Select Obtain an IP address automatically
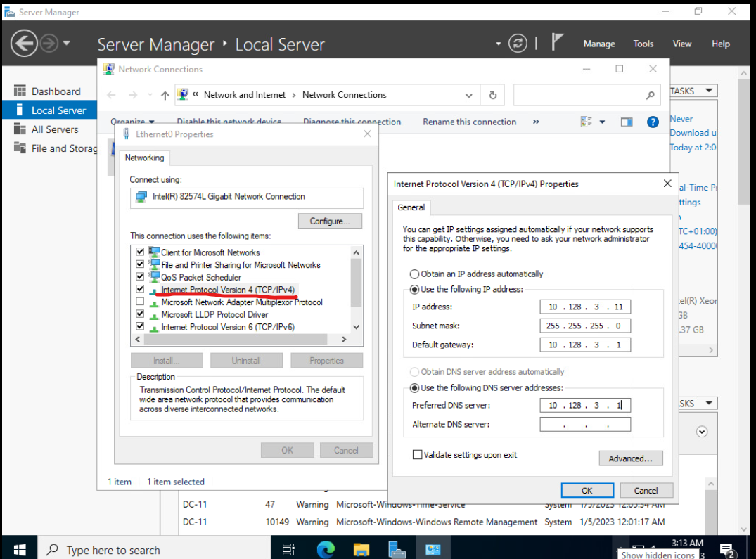 [414, 274]
